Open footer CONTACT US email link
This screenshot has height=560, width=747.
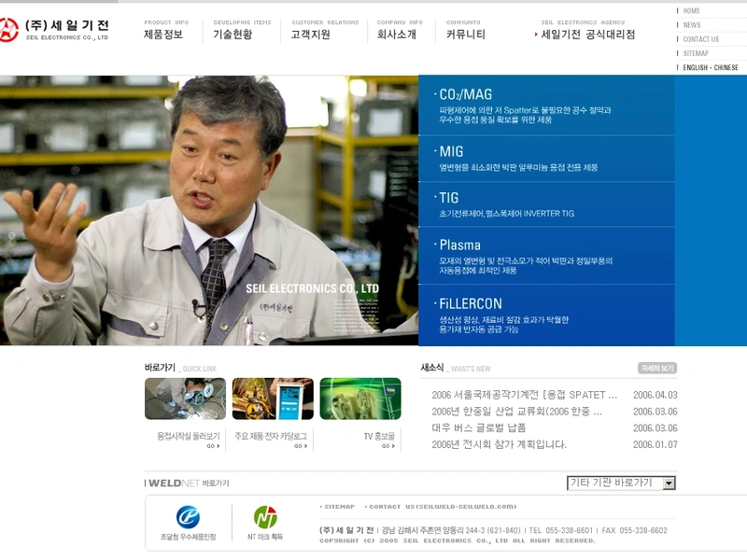442,507
